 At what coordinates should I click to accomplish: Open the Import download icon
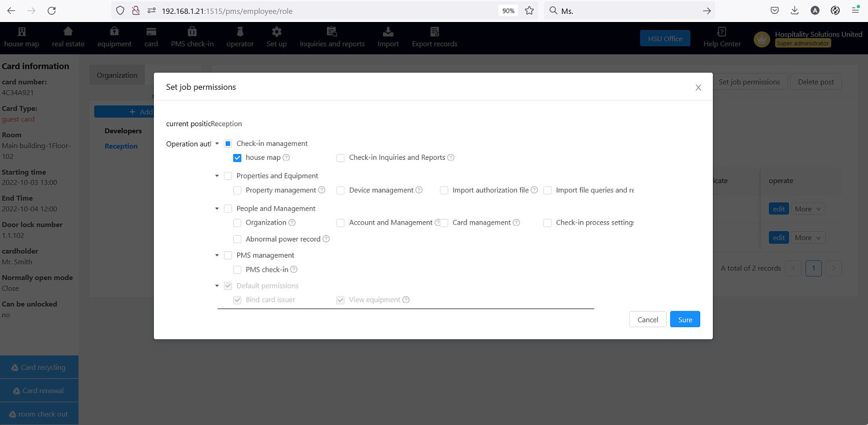click(x=388, y=32)
